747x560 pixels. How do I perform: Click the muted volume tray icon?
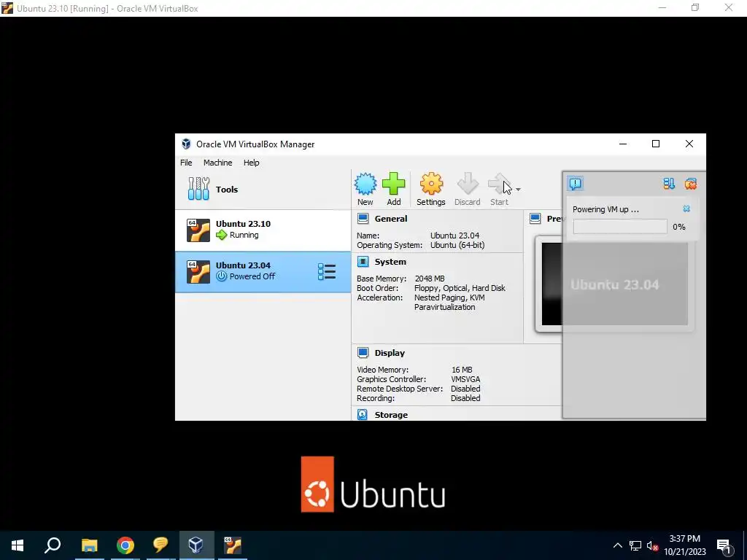click(x=652, y=545)
